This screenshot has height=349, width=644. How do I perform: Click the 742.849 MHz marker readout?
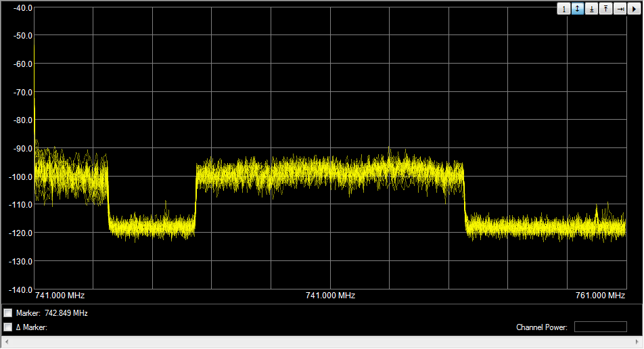tap(66, 314)
